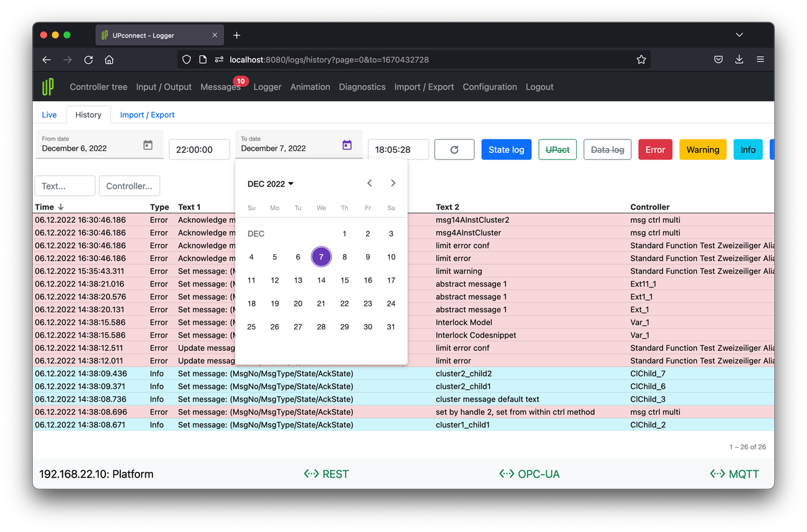Toggle the Data log filter
This screenshot has height=532, width=807.
coord(607,149)
